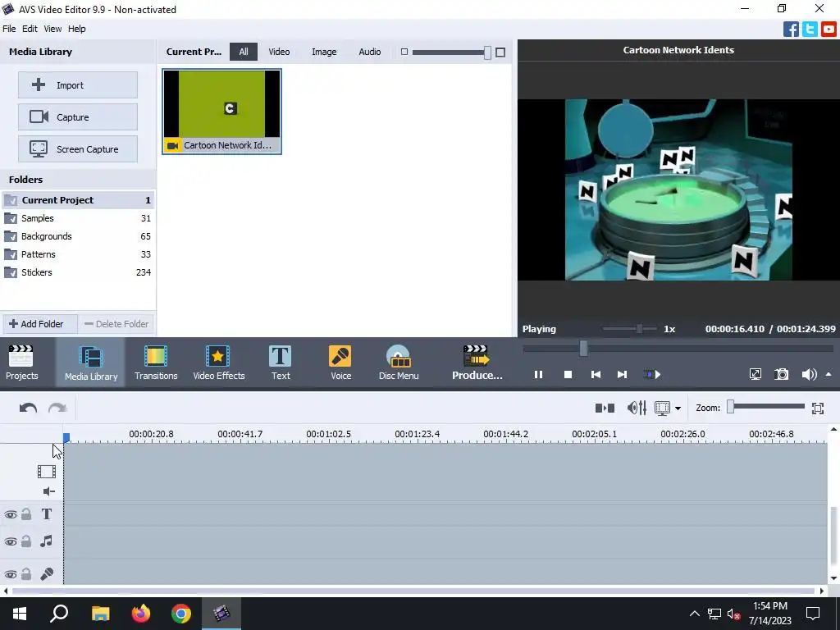Click the music track note icon

click(47, 541)
